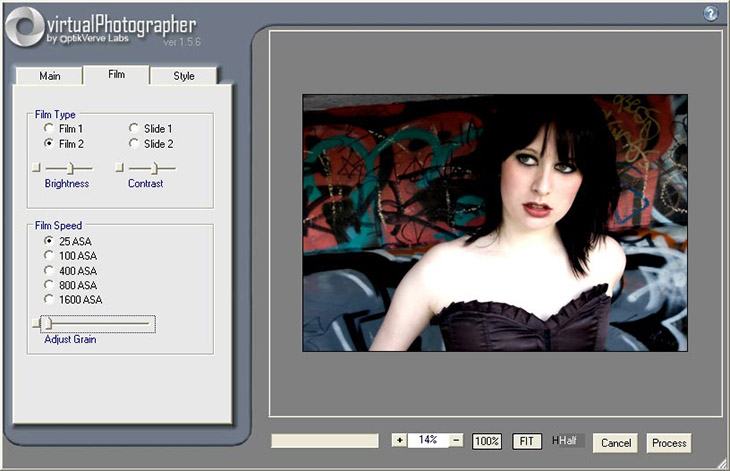Click the Adjust Grain slider handle
The height and width of the screenshot is (471, 730).
point(48,323)
